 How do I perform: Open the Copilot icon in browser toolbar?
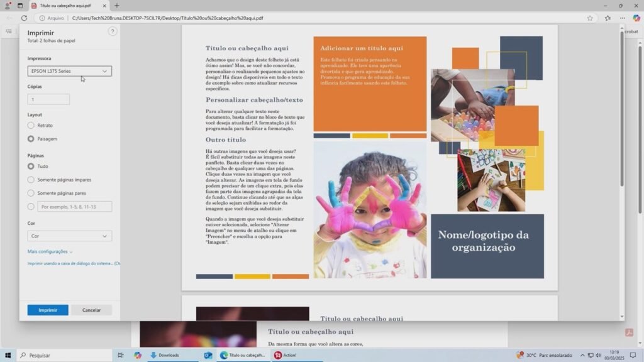(x=636, y=18)
